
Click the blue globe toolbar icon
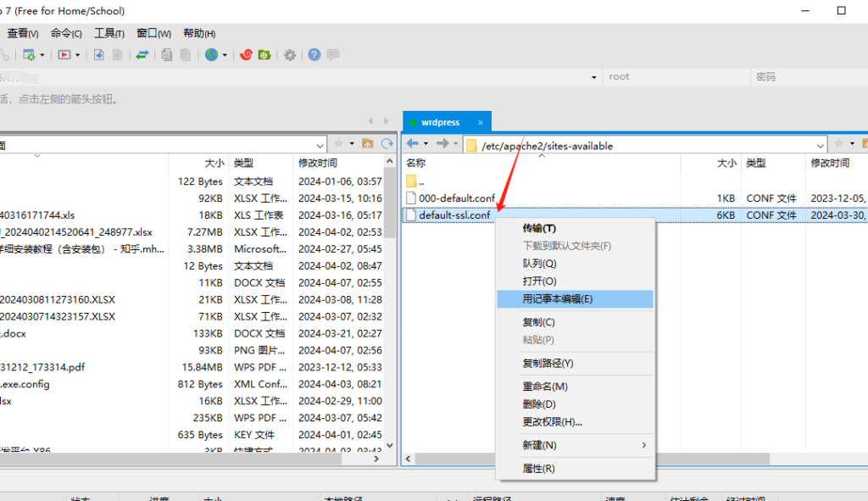pyautogui.click(x=211, y=55)
